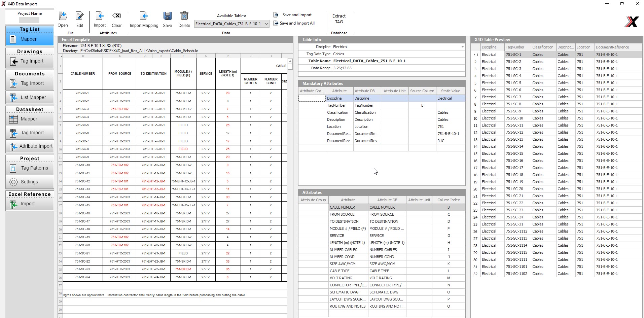The width and height of the screenshot is (644, 318).
Task: Click the Static Value column header
Action: click(x=451, y=91)
